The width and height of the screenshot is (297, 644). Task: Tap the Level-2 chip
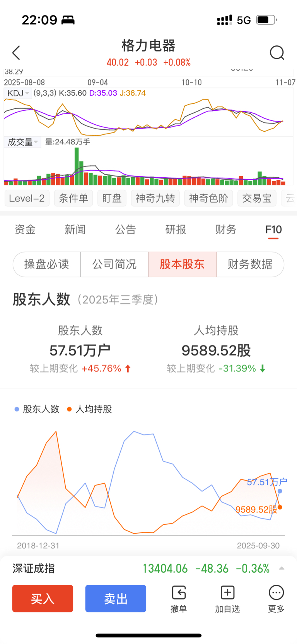[x=27, y=198]
